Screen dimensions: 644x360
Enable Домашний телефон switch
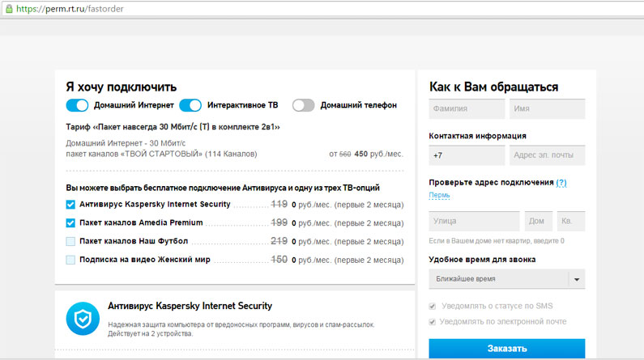(304, 105)
